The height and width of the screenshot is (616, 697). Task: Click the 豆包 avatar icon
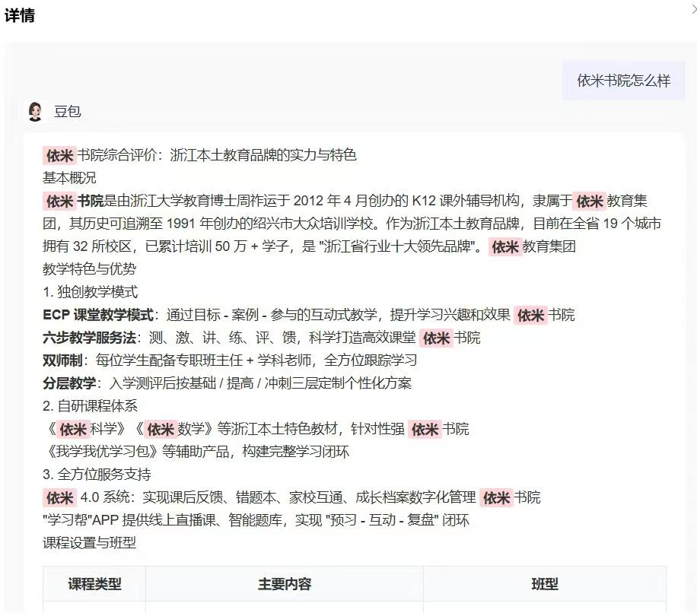35,112
